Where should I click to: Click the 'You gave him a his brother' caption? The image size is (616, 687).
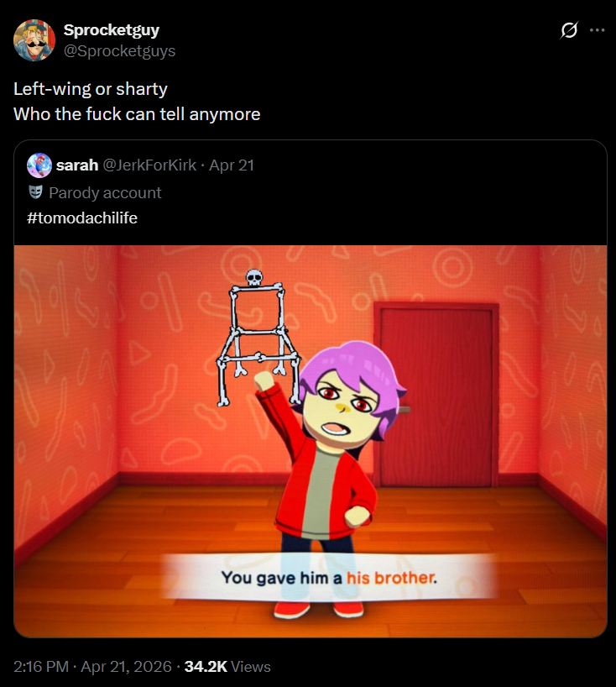pyautogui.click(x=329, y=578)
